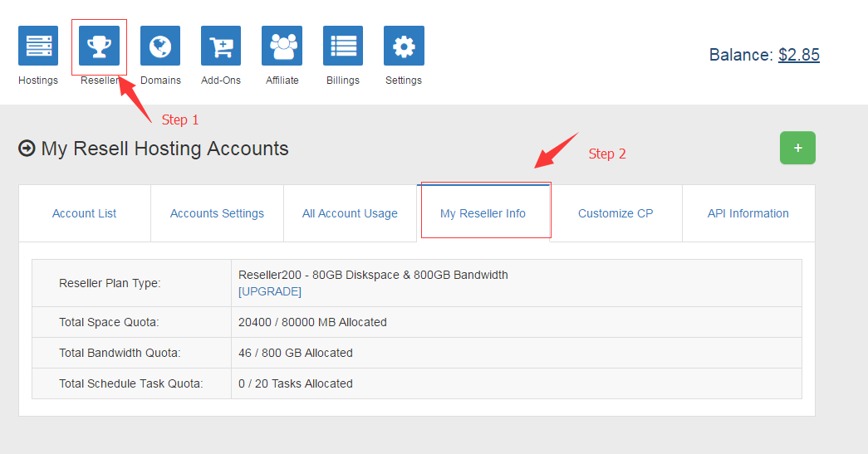The image size is (868, 454).
Task: Open the Affiliate people icon
Action: click(282, 46)
